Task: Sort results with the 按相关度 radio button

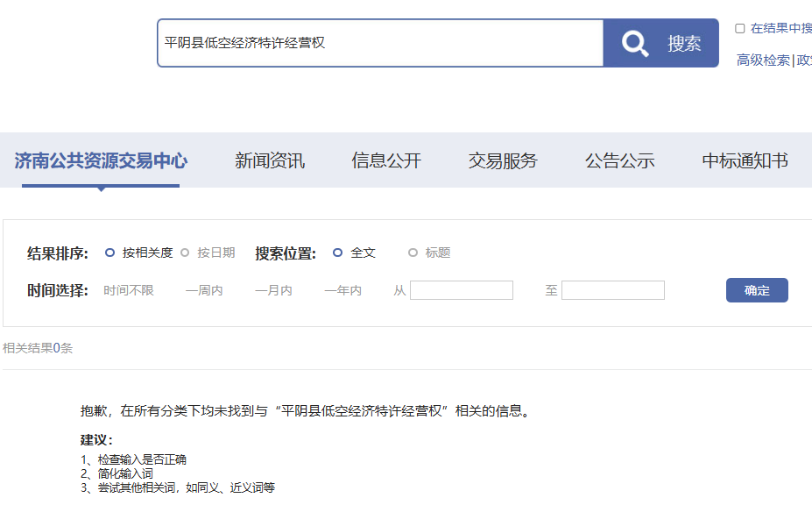Action: tap(110, 252)
